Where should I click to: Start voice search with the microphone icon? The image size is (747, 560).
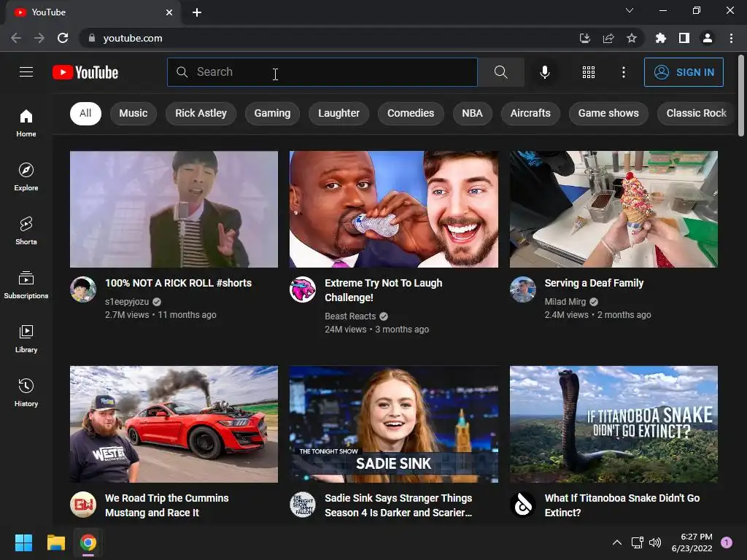[x=544, y=72]
